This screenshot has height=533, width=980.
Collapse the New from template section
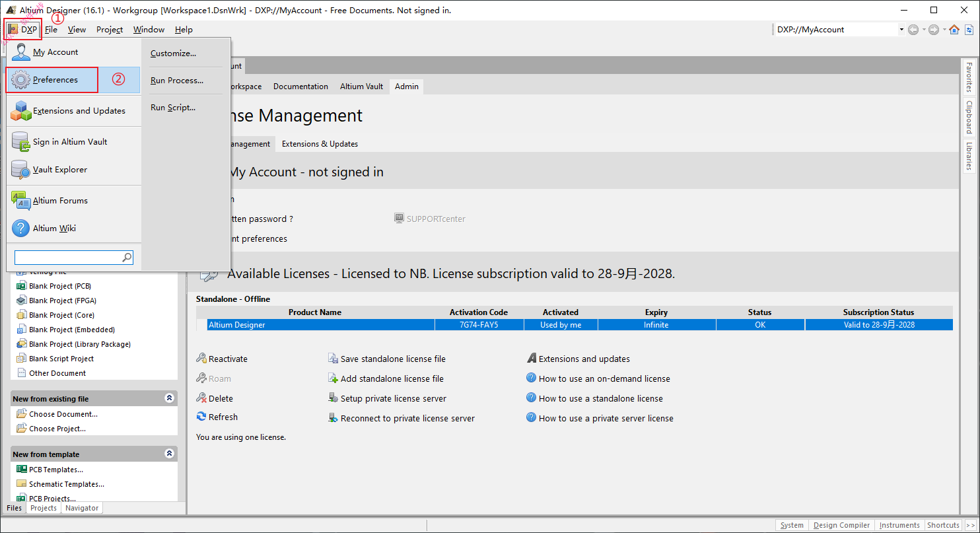click(169, 454)
